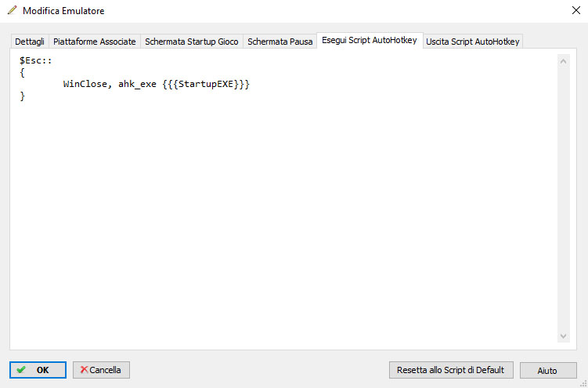Go to Schermata Startup Gioco tab
The width and height of the screenshot is (588, 388).
click(x=192, y=42)
